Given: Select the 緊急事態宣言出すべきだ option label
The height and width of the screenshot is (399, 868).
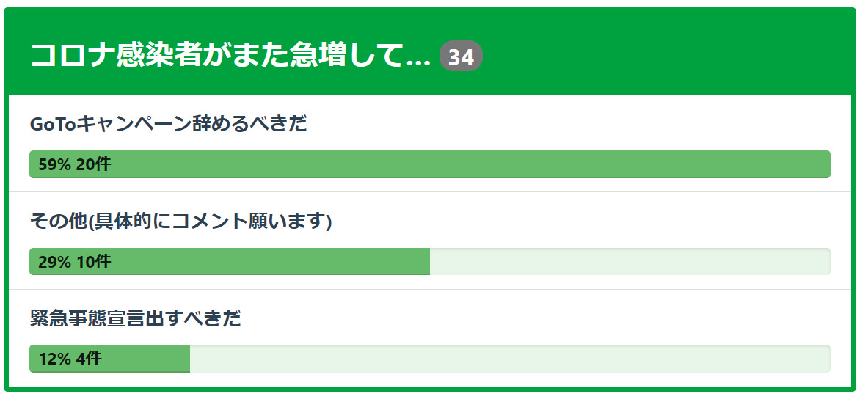Looking at the screenshot, I should pos(135,319).
